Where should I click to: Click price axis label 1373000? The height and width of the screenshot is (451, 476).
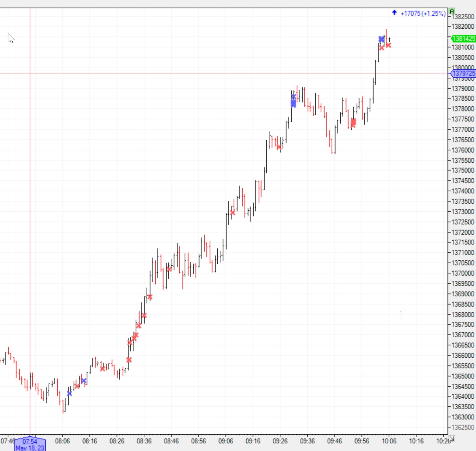click(463, 212)
